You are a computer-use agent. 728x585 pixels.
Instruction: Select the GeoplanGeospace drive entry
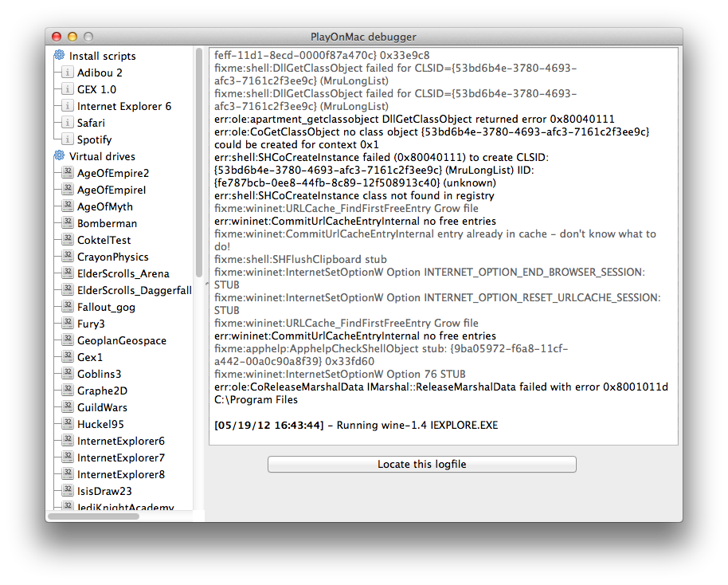tap(121, 340)
